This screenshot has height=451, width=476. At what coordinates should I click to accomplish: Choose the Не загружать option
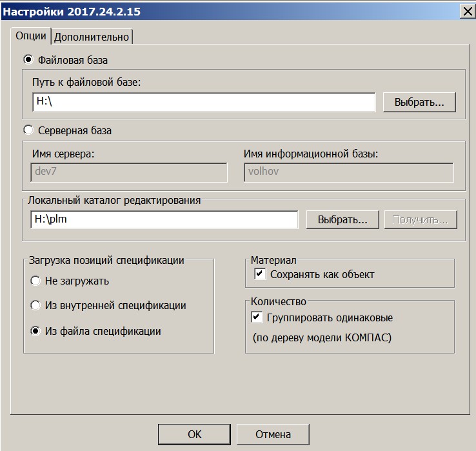pos(35,281)
